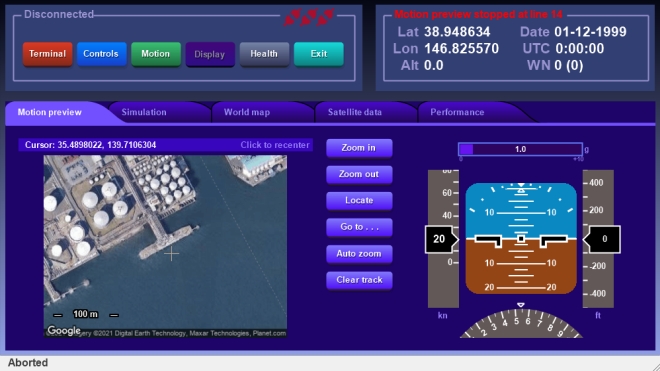Click the g-force gauge bar
This screenshot has height=371, width=660.
tap(520, 149)
